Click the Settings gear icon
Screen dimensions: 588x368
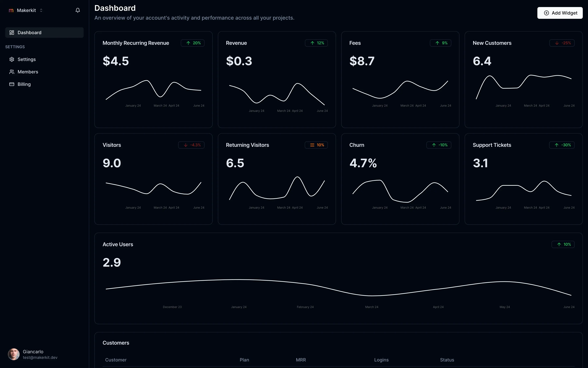(x=11, y=59)
